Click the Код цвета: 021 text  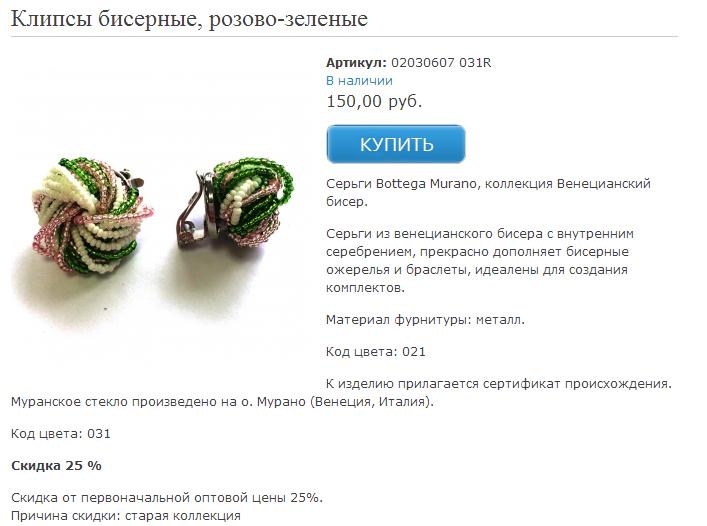[x=376, y=352]
